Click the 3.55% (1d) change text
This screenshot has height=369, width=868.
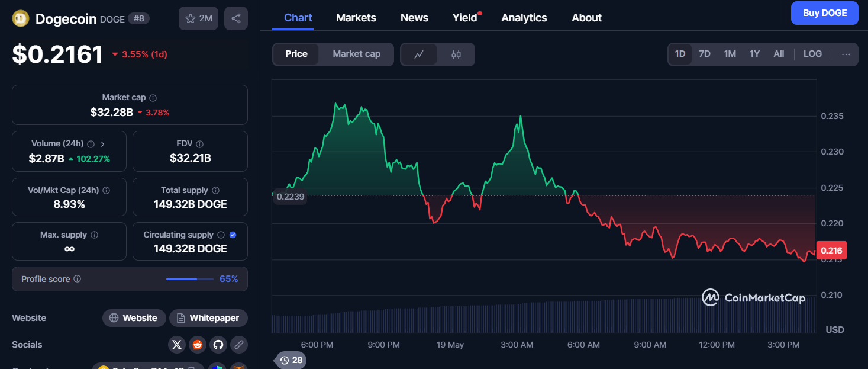tap(144, 54)
